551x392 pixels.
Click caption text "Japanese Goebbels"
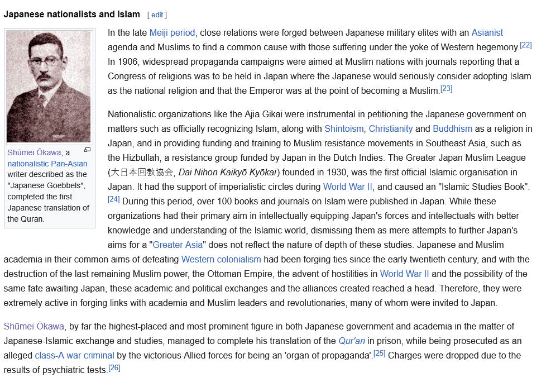coord(46,185)
